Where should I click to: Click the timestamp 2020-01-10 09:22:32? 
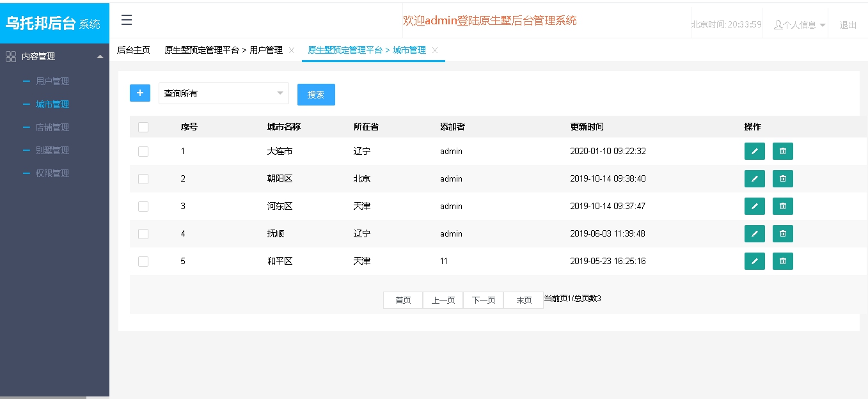point(608,152)
